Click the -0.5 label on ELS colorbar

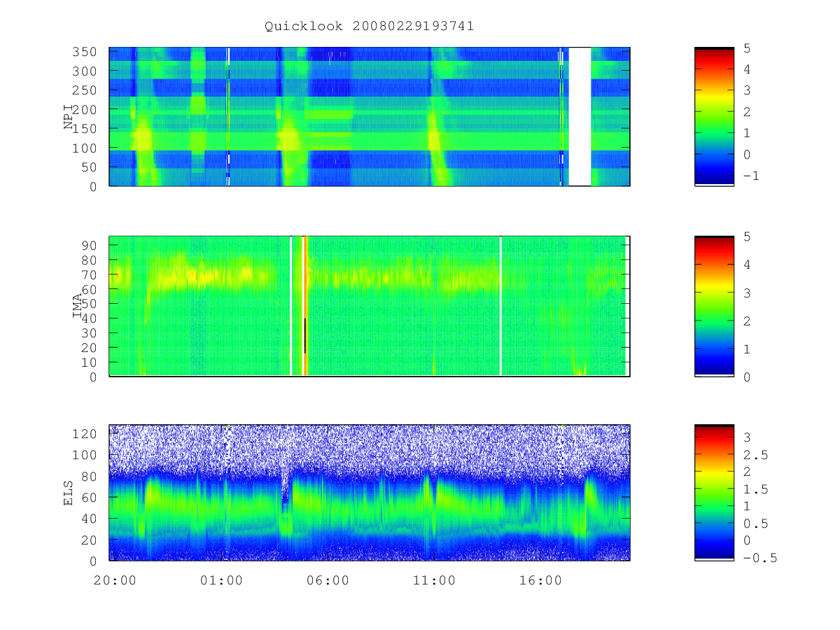[x=759, y=558]
